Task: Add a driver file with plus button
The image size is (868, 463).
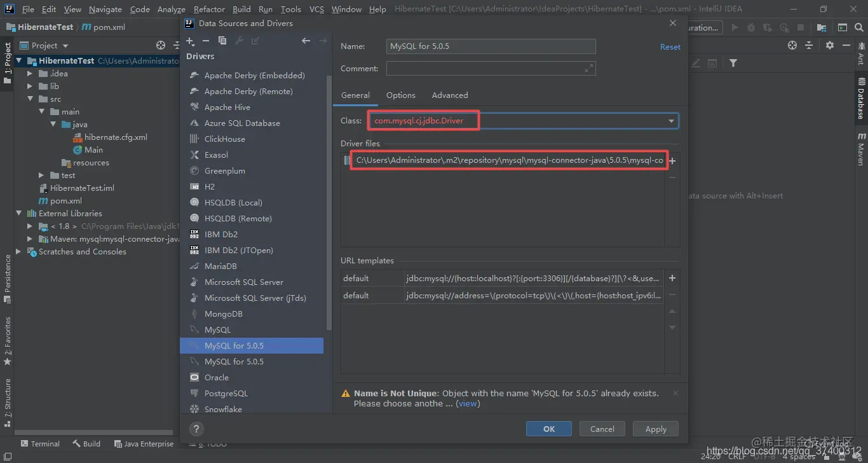Action: point(672,161)
